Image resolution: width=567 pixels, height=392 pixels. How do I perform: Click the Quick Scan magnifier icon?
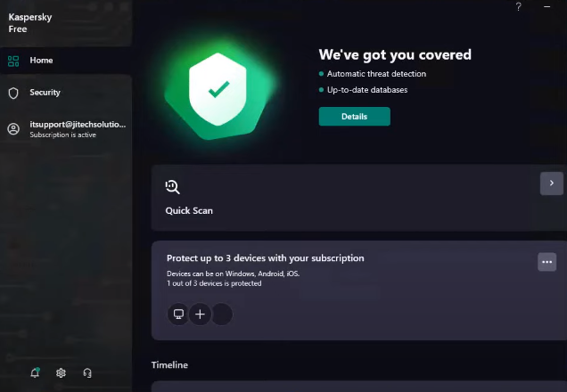pos(173,186)
